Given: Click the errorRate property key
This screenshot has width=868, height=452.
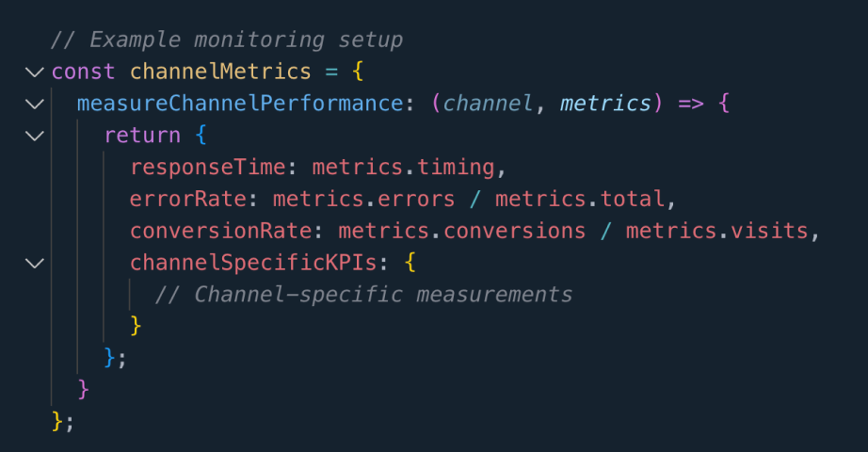Looking at the screenshot, I should click(x=187, y=199).
